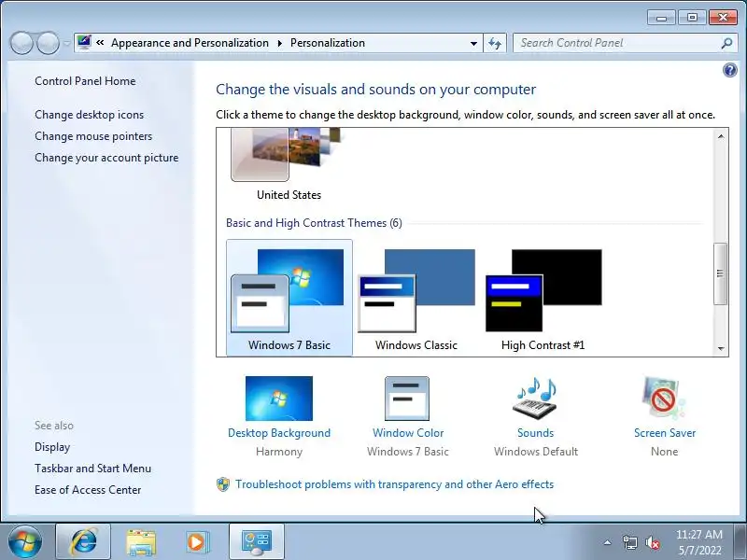Click the Control Panel taskbar button
This screenshot has width=747, height=560.
(x=257, y=541)
